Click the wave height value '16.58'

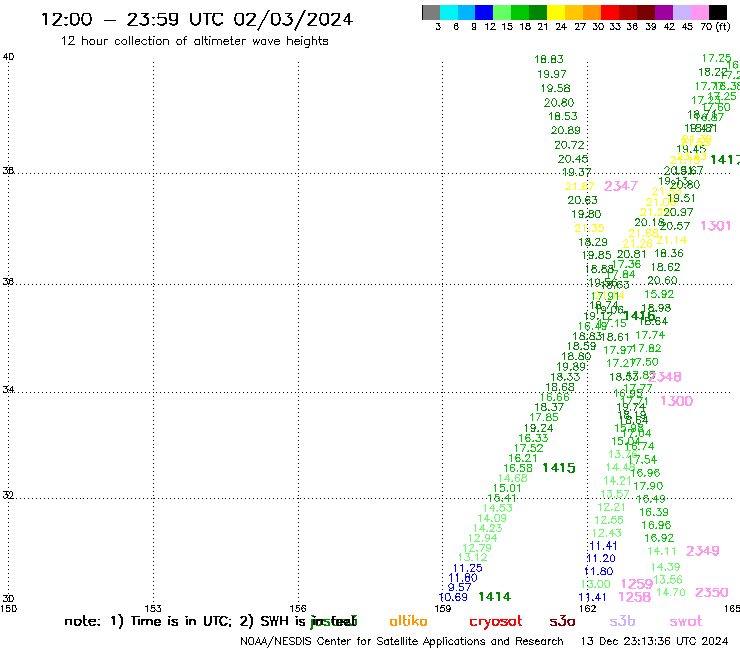518,468
